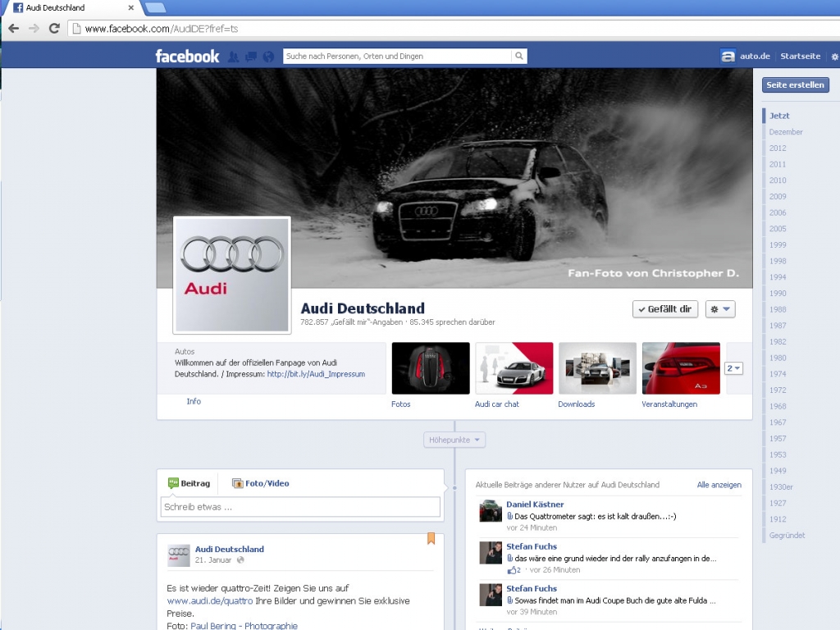
Task: Click the Facebook search input field
Action: point(397,56)
